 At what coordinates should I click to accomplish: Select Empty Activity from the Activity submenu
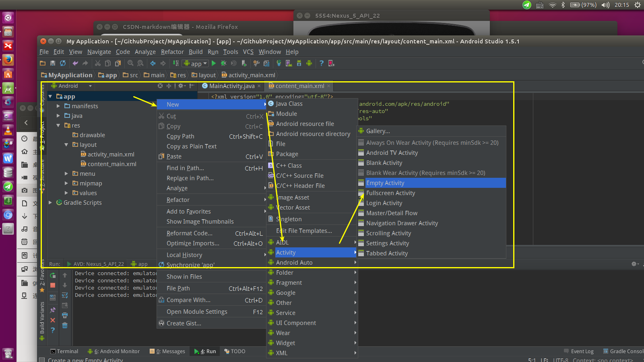[x=431, y=183]
